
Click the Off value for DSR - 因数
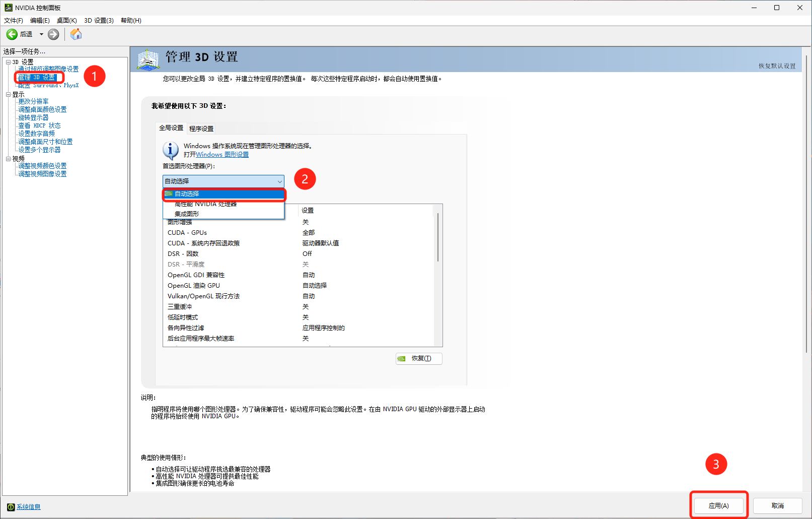tap(307, 254)
